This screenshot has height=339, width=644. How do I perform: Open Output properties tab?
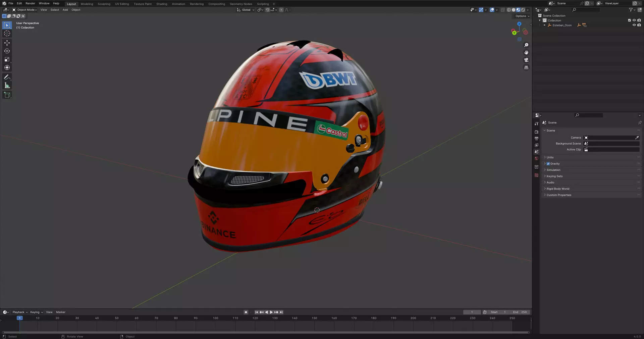[x=536, y=139]
